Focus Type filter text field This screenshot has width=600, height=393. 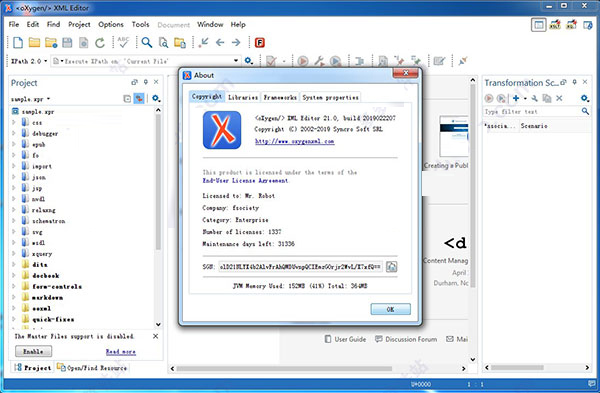coord(531,111)
